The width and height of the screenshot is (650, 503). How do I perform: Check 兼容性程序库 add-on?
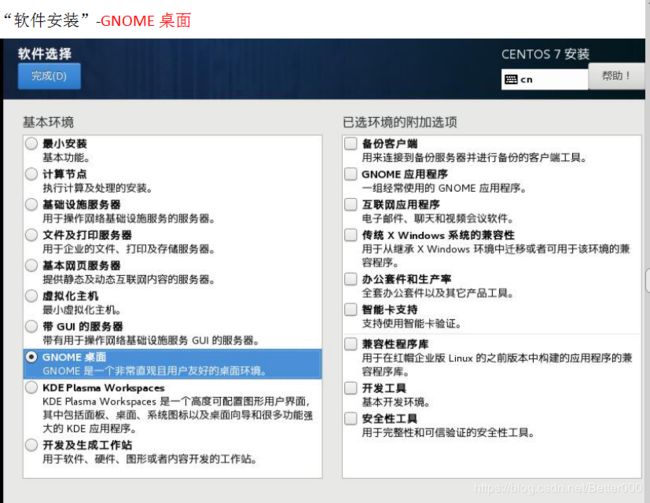click(351, 344)
